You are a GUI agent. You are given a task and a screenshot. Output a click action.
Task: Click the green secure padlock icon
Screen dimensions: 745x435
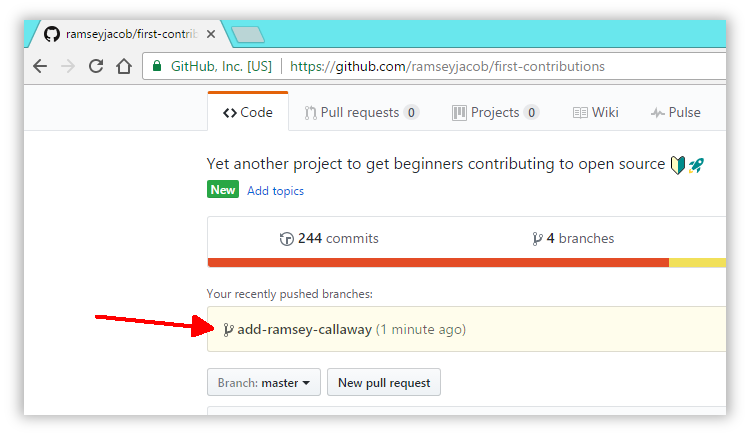point(157,66)
